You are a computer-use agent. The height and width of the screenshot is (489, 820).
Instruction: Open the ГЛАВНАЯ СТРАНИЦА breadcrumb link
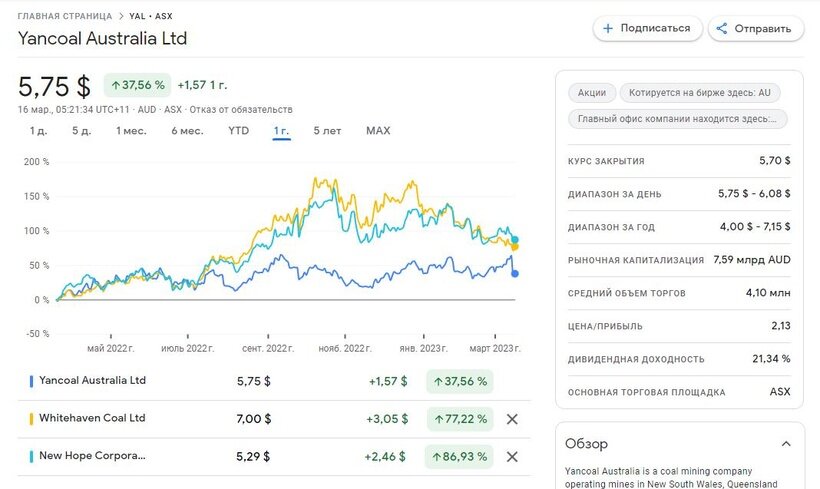[x=65, y=16]
